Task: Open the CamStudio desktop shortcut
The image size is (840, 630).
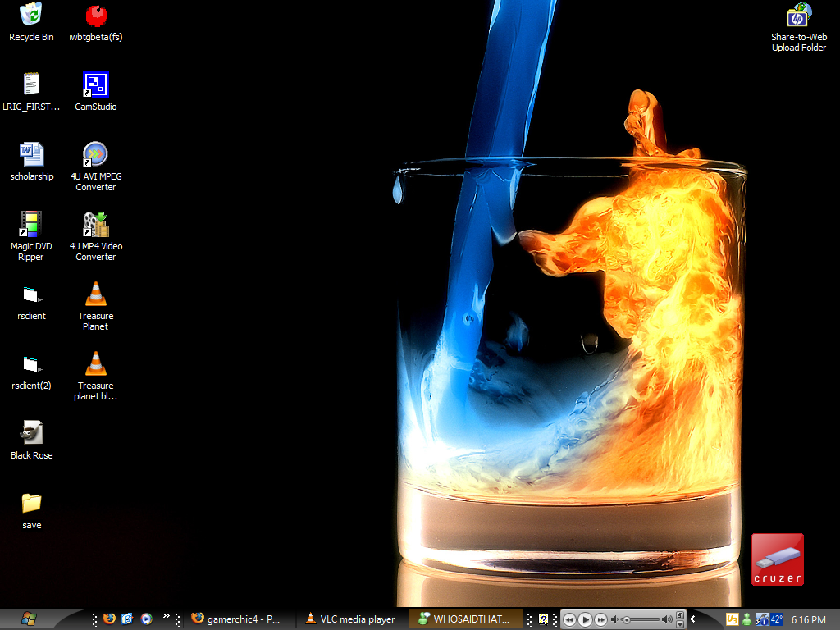Action: pos(96,85)
